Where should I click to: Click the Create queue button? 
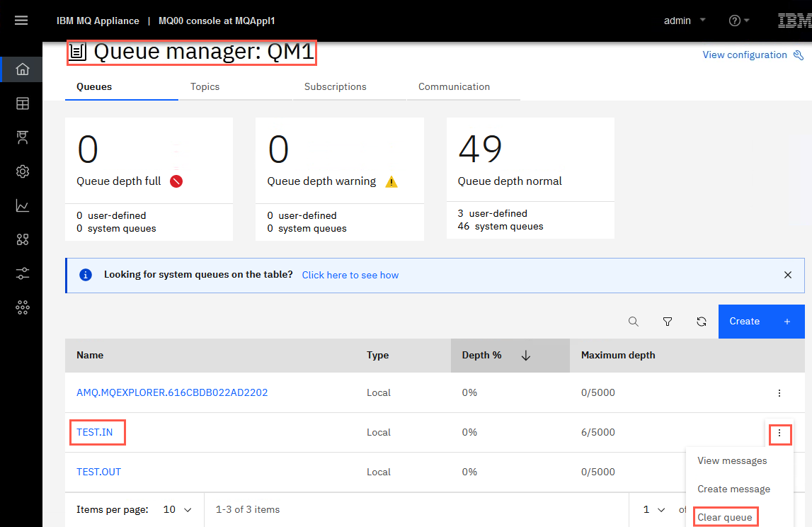pyautogui.click(x=761, y=322)
